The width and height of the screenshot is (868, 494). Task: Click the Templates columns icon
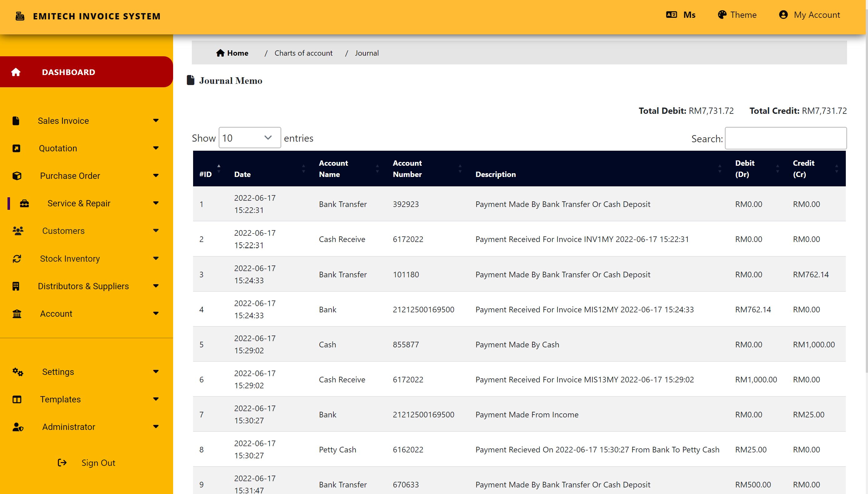[17, 399]
